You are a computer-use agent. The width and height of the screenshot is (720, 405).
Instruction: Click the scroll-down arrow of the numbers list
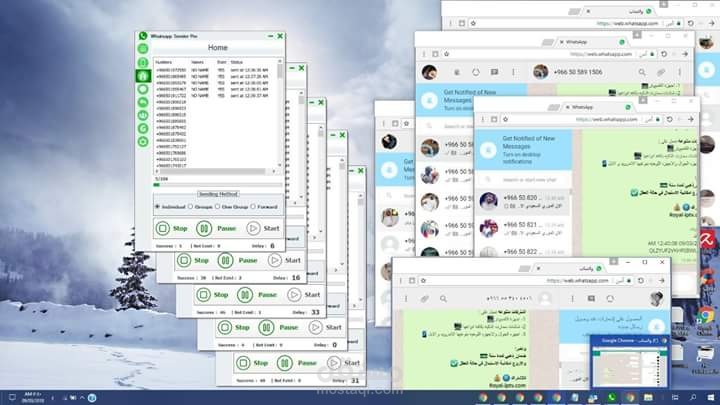[x=280, y=165]
